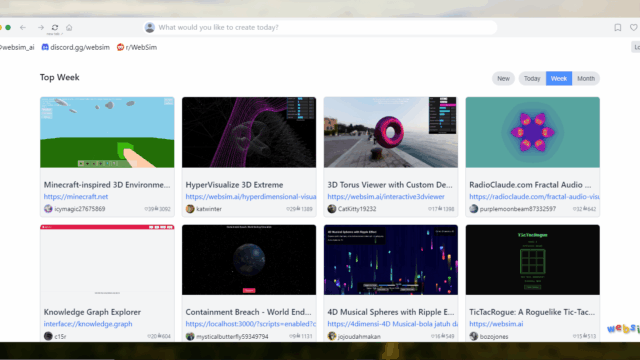Go back with the left arrow

pyautogui.click(x=23, y=27)
